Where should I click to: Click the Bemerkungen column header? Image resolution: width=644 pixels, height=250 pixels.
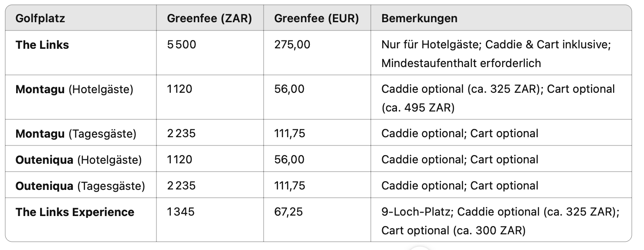(419, 19)
